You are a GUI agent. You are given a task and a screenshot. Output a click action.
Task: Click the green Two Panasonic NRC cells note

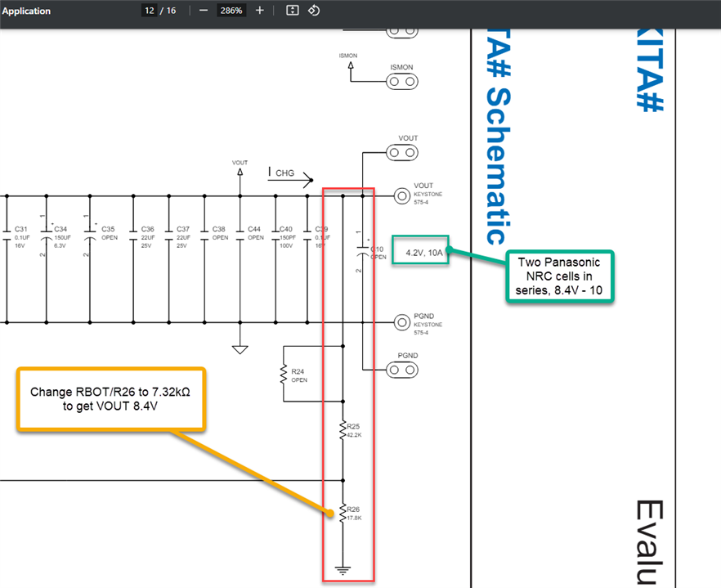pos(560,276)
